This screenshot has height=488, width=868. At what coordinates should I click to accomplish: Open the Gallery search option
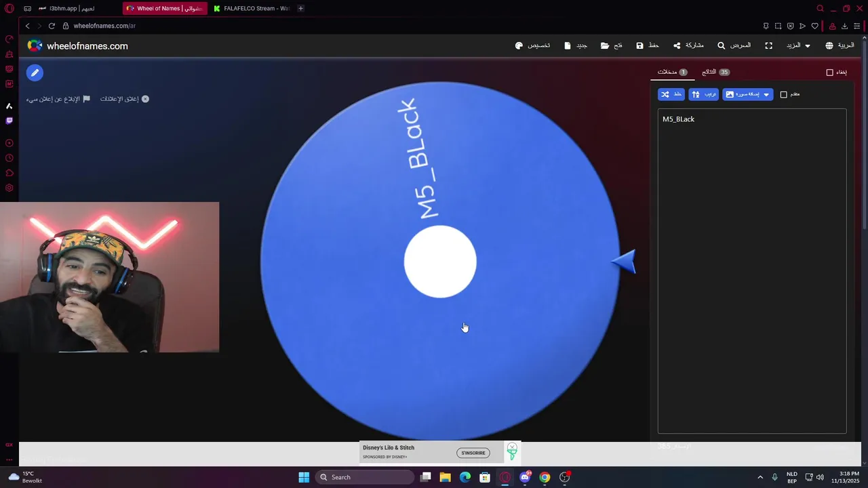click(734, 45)
